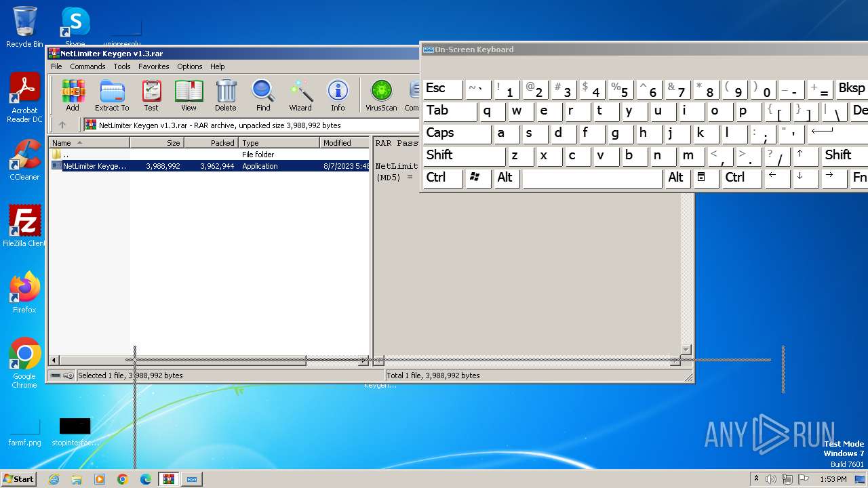Image resolution: width=868 pixels, height=488 pixels.
Task: Select the NetLimiter Keygen application file row
Action: (x=210, y=166)
